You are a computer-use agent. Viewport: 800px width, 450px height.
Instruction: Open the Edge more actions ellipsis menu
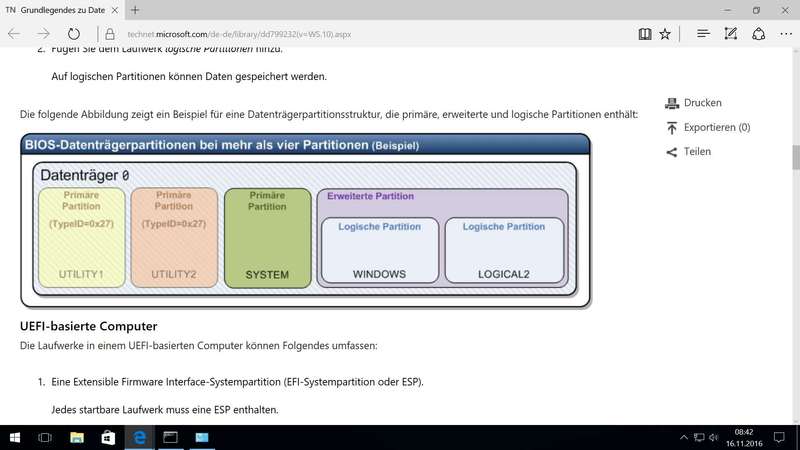click(786, 34)
